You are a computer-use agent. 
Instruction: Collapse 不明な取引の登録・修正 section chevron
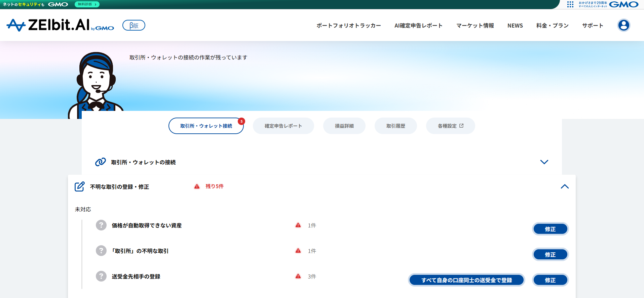point(565,186)
